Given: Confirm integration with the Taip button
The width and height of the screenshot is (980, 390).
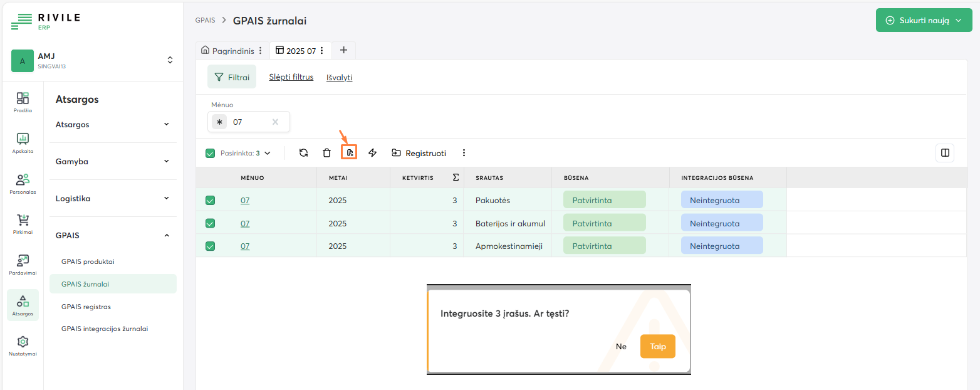Looking at the screenshot, I should (657, 346).
